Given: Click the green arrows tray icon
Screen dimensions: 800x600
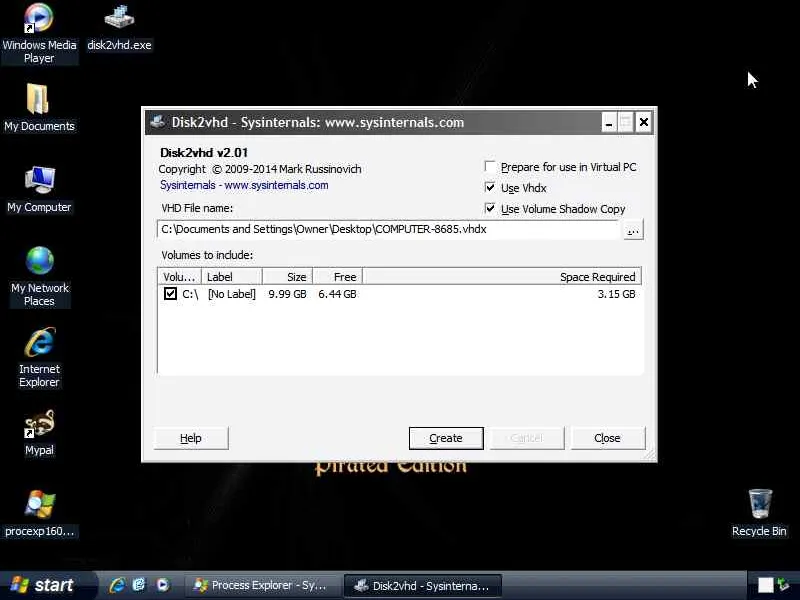Looking at the screenshot, I should pos(784,585).
